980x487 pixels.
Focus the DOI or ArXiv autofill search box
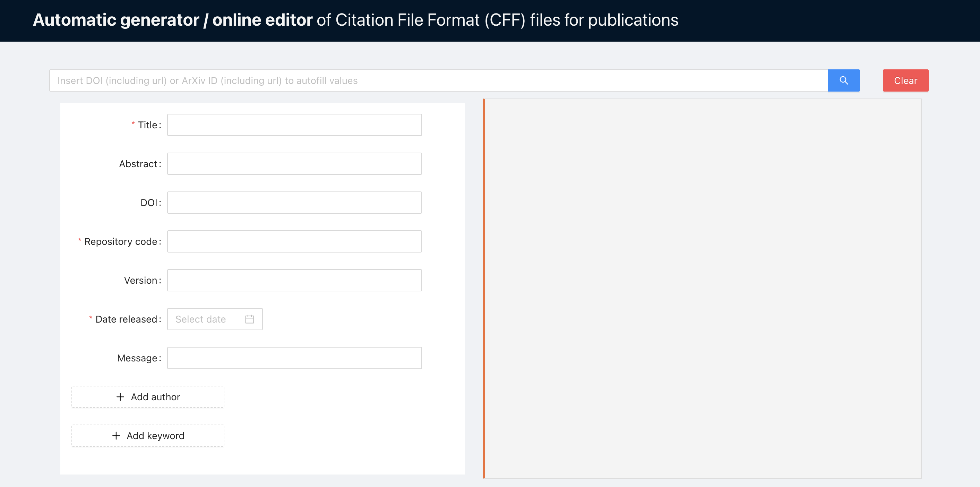pos(439,80)
